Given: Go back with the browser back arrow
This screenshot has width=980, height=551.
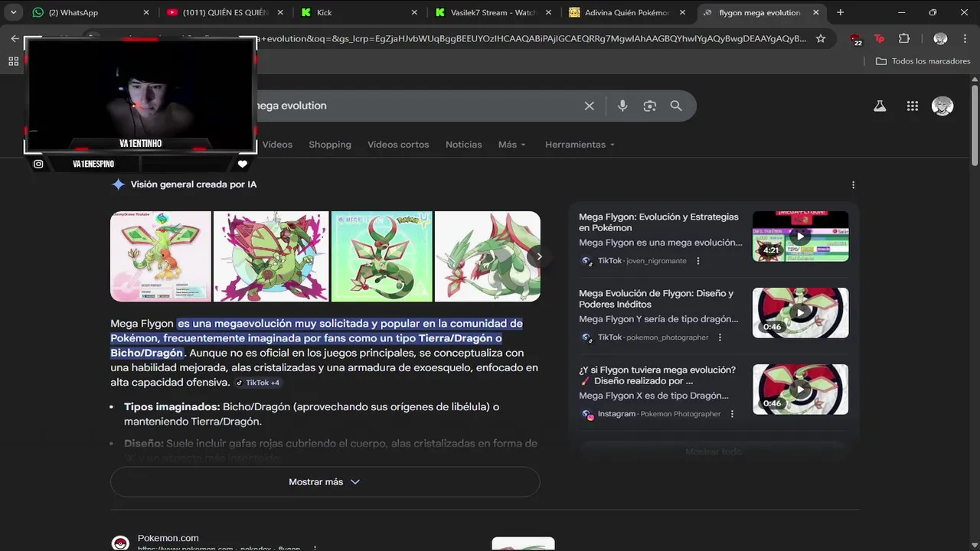Looking at the screenshot, I should 15,38.
